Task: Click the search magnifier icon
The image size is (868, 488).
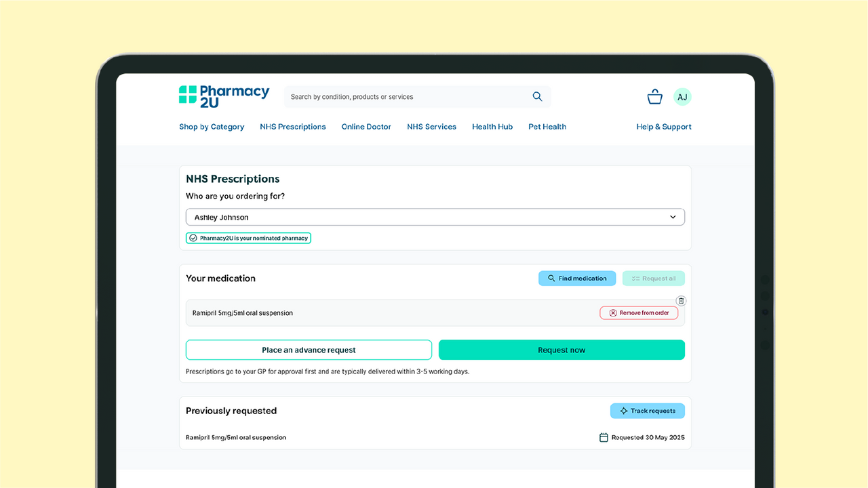Action: [537, 97]
